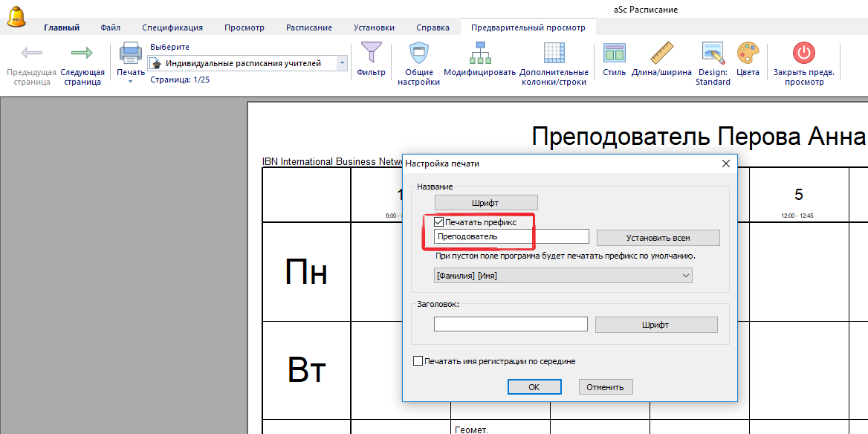Expand the '[Фамилия] [Имя]' format dropdown
The width and height of the screenshot is (868, 434).
[x=685, y=276]
